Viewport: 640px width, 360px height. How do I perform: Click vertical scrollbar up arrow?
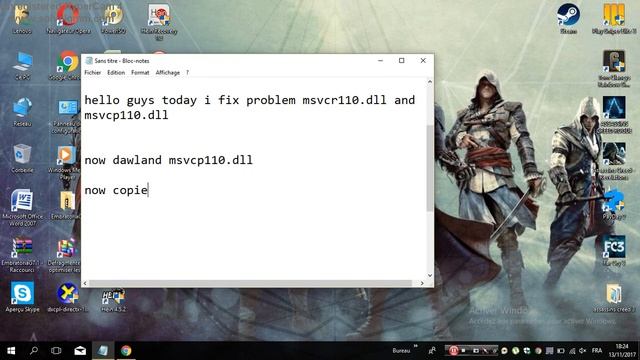pos(430,82)
